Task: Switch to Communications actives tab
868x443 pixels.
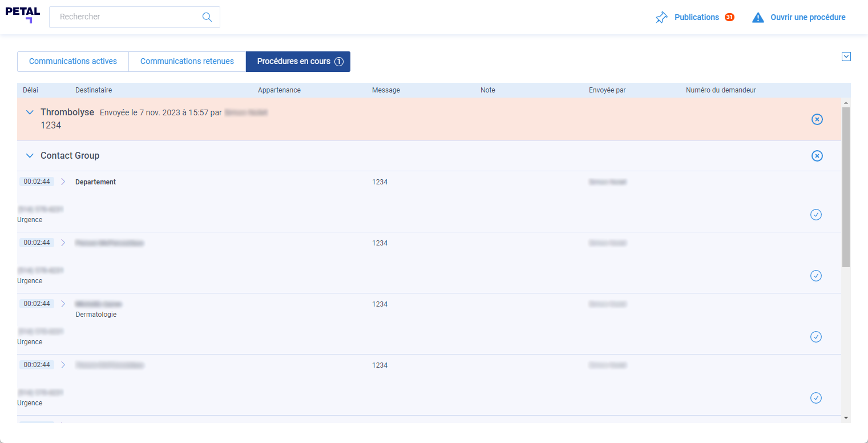Action: [x=73, y=62]
